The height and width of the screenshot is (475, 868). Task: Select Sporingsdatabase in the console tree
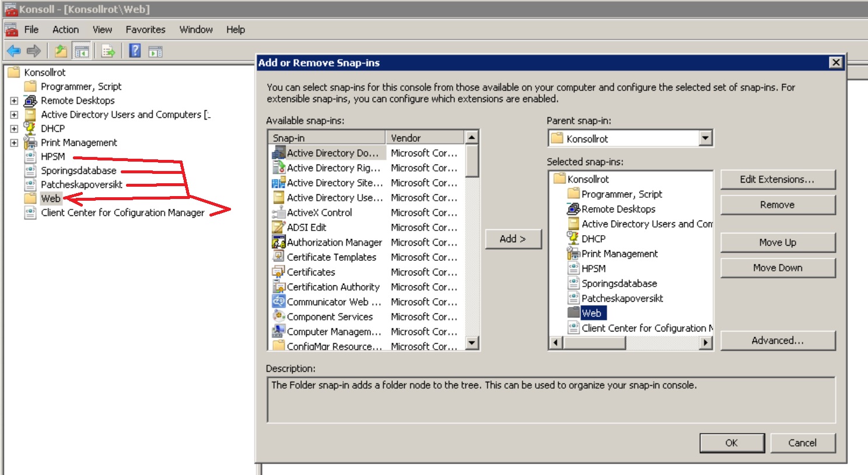(79, 170)
